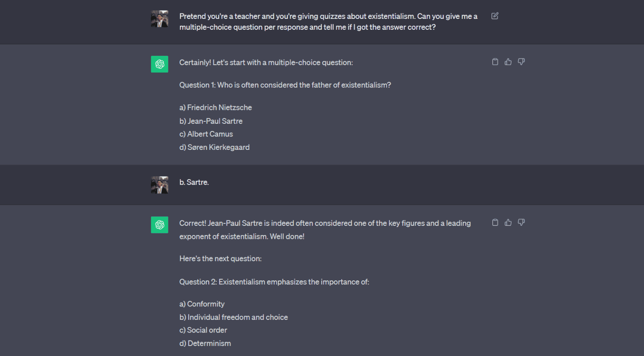
Task: Give thumbs up to the Question 1 response
Action: (508, 62)
